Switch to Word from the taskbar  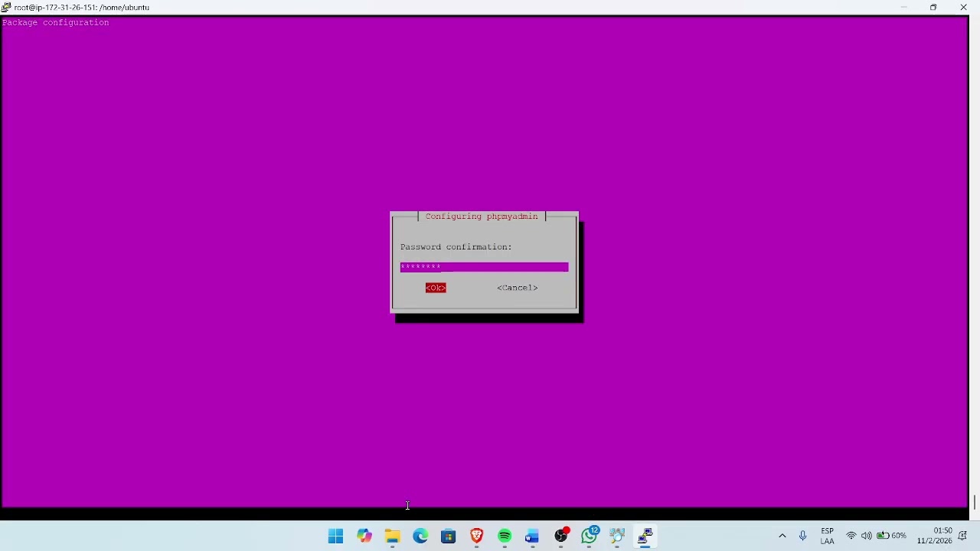[x=533, y=536]
